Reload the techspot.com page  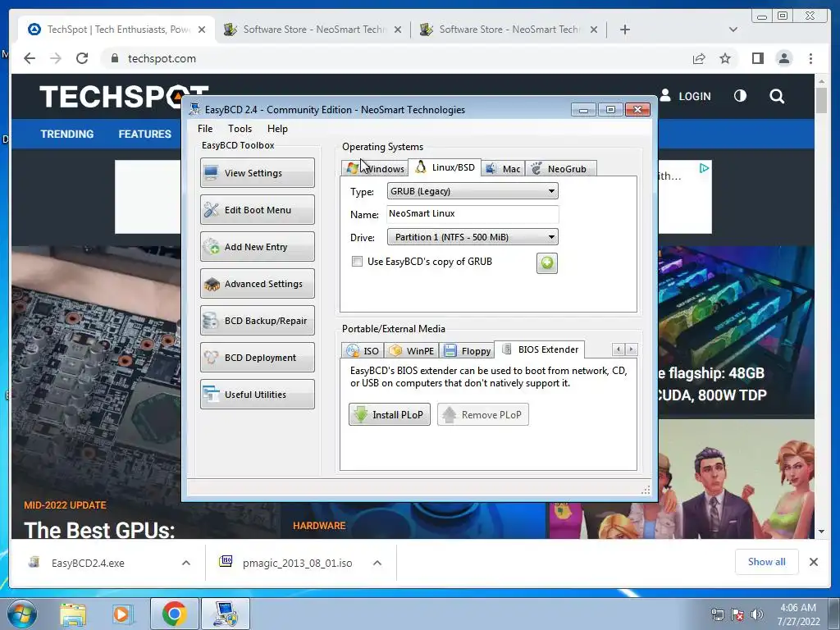pyautogui.click(x=82, y=58)
